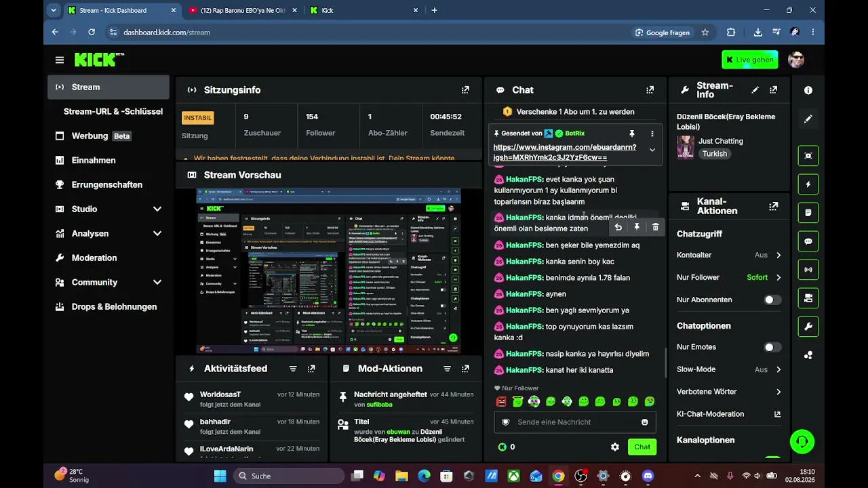Image resolution: width=868 pixels, height=488 pixels.
Task: Open the Slow-Mode setting
Action: tap(729, 369)
